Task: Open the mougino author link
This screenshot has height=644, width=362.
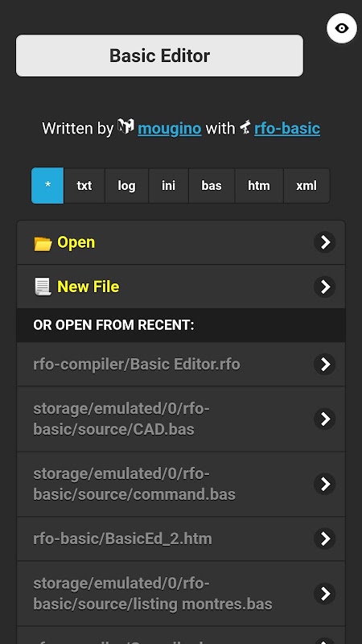Action: pyautogui.click(x=170, y=129)
